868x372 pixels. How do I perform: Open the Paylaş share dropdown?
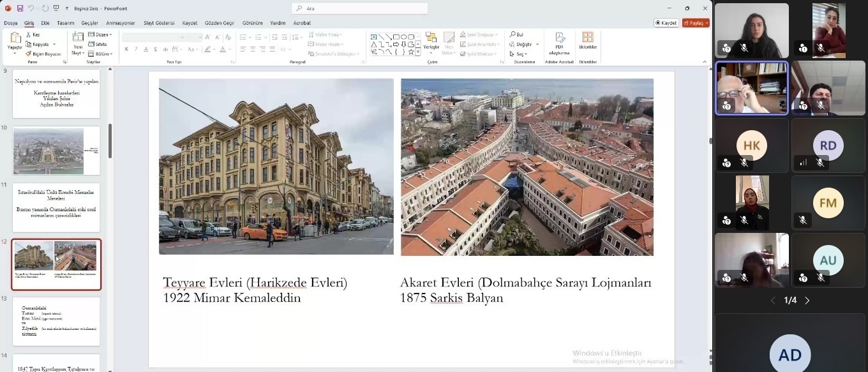pos(695,23)
